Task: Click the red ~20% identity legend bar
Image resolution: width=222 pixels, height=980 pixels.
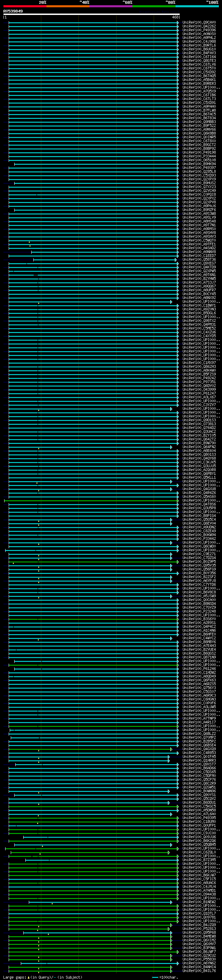Action: point(25,6)
